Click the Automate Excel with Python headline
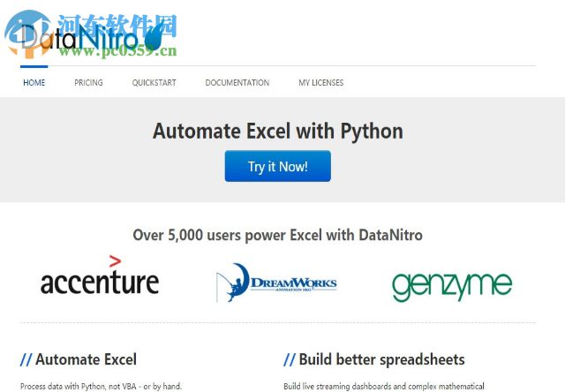Viewport: 565px width, 392px height. coord(278,132)
